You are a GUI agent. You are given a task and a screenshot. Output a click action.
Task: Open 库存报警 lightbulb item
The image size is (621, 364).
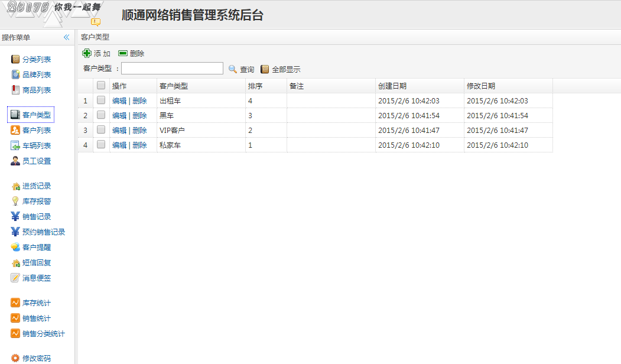pos(36,201)
